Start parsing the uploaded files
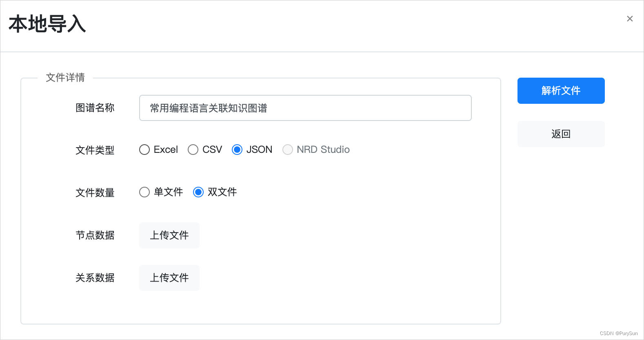The width and height of the screenshot is (644, 340). pos(561,91)
